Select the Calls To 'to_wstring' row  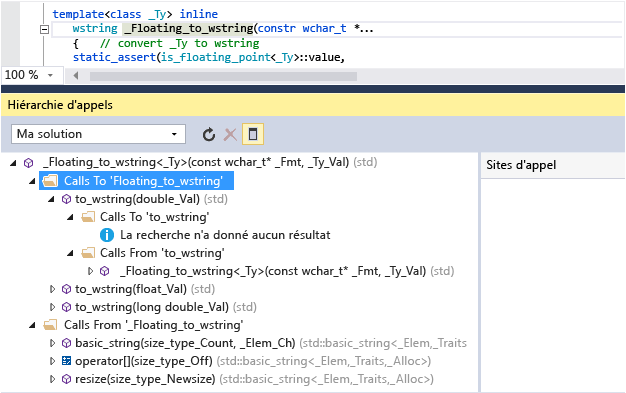[155, 217]
